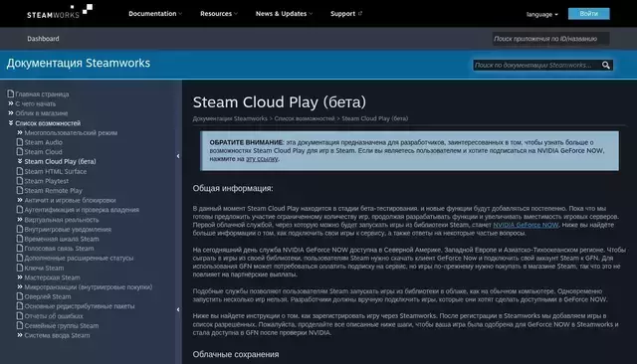Open the Steam HTML Surface page
The height and width of the screenshot is (364, 637).
56,171
